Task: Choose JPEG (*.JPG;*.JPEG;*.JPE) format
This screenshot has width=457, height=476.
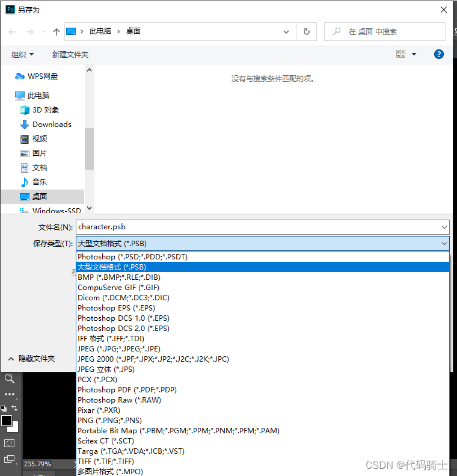Action: (x=263, y=349)
